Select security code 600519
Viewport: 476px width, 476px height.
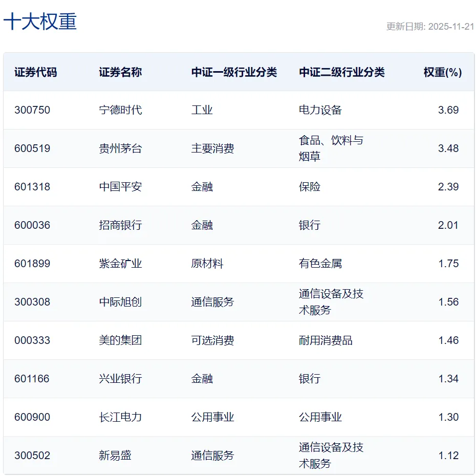click(32, 148)
